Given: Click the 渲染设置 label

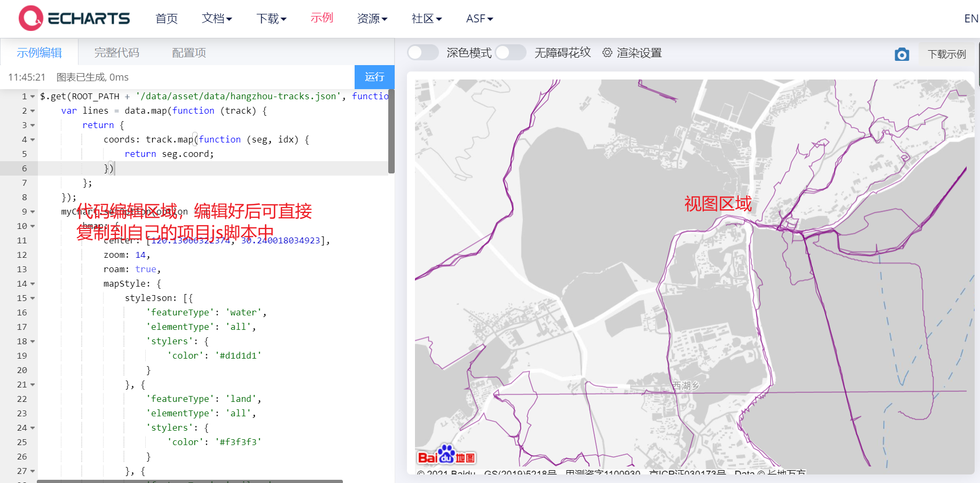Looking at the screenshot, I should (639, 53).
